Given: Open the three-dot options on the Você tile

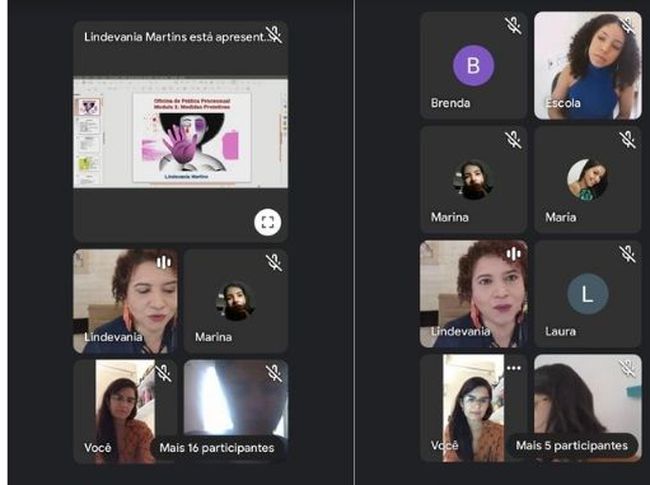Looking at the screenshot, I should (x=513, y=367).
